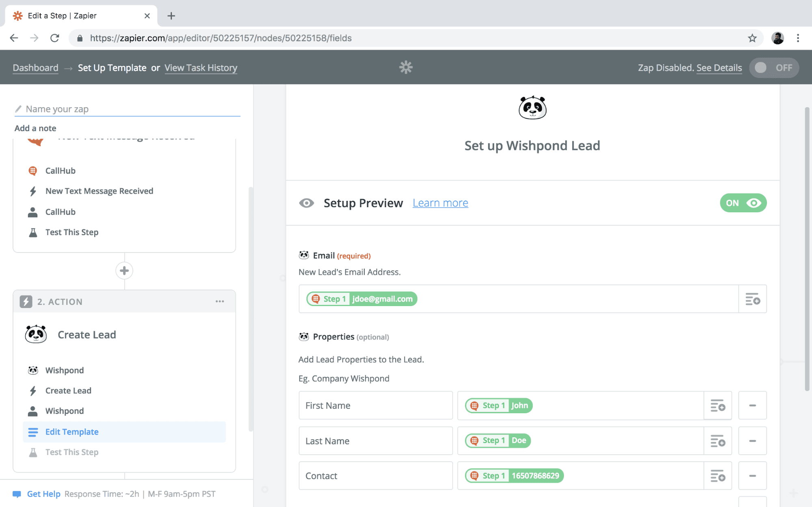This screenshot has height=507, width=812.
Task: Click insert-field dropdown for Last Name row
Action: (x=717, y=441)
